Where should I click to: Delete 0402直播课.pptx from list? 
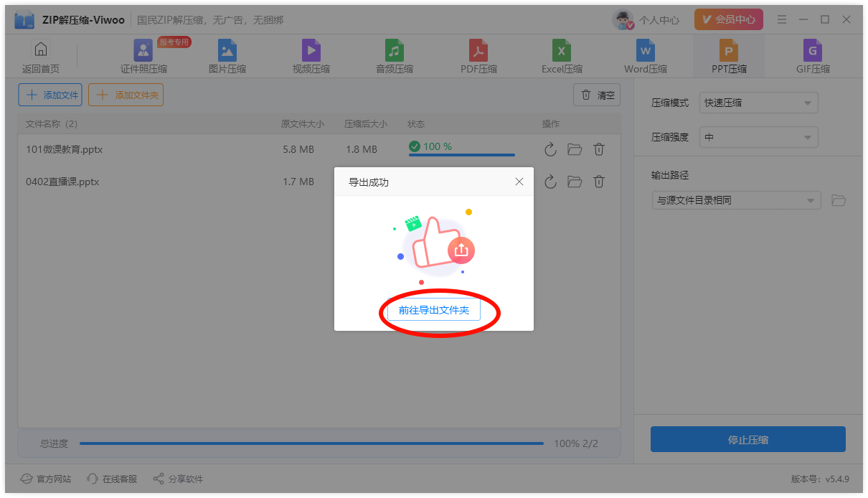pyautogui.click(x=599, y=182)
